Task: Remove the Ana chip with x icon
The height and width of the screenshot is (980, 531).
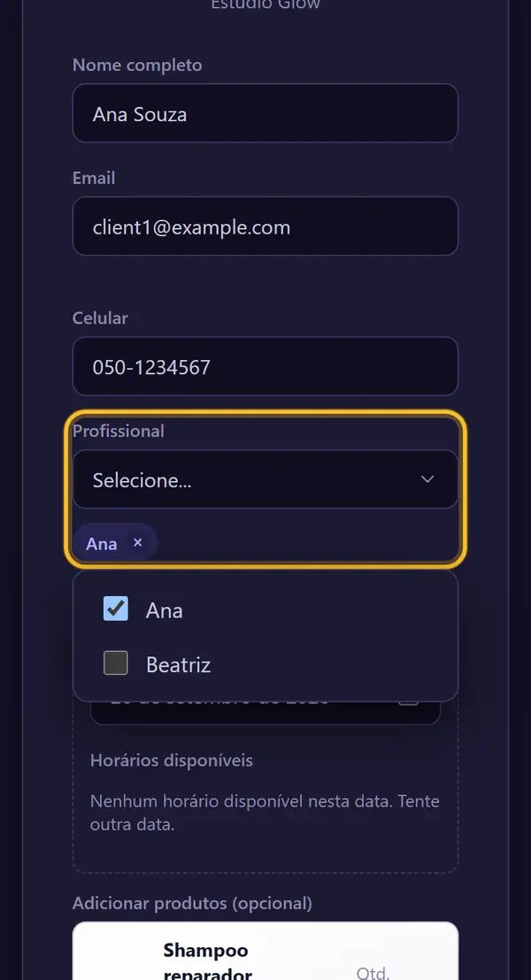Action: (137, 542)
